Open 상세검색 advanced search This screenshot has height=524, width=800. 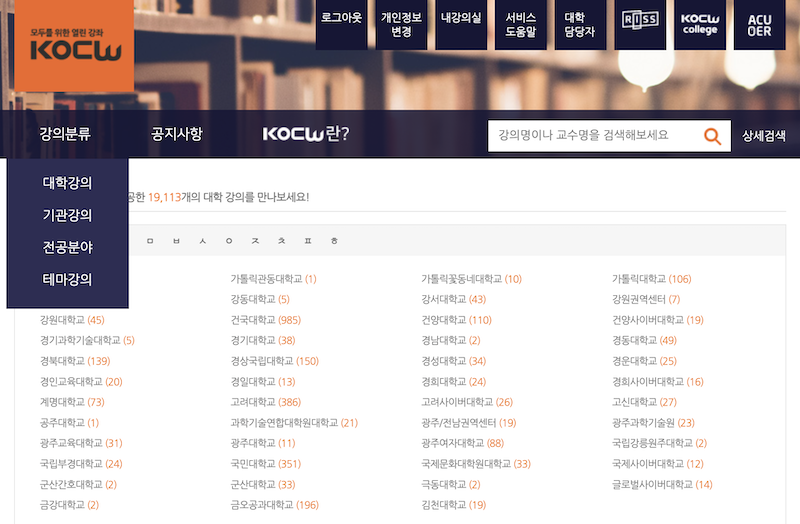coord(763,136)
